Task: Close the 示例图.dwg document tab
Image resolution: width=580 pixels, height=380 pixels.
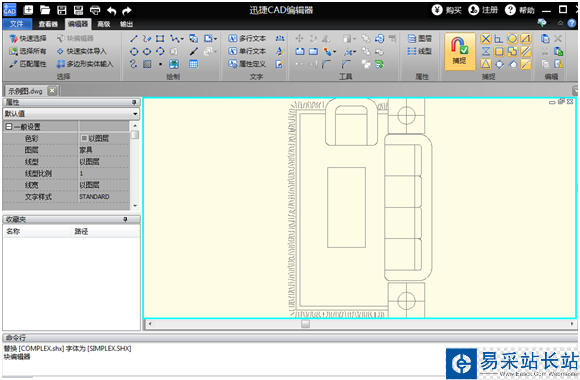Action: tap(53, 91)
